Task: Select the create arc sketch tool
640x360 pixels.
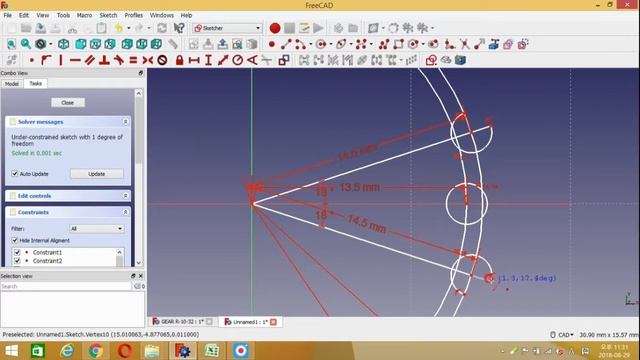Action: [300, 44]
